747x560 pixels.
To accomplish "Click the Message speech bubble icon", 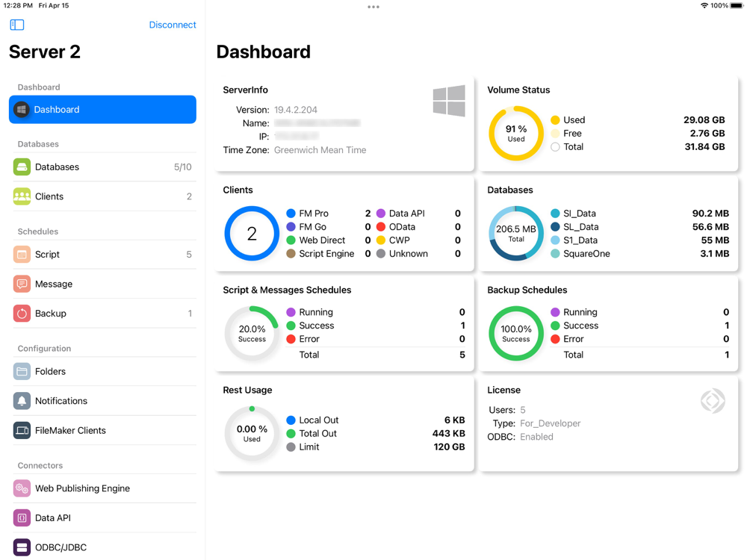I will (22, 284).
